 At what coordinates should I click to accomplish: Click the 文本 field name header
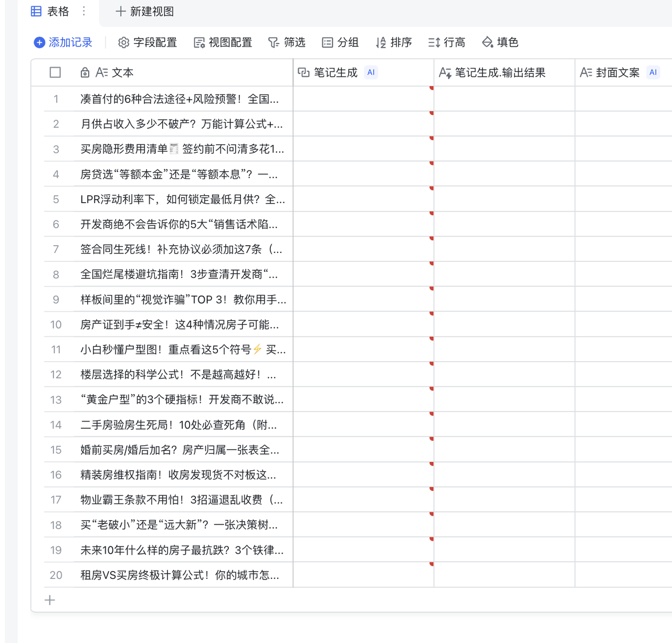123,72
